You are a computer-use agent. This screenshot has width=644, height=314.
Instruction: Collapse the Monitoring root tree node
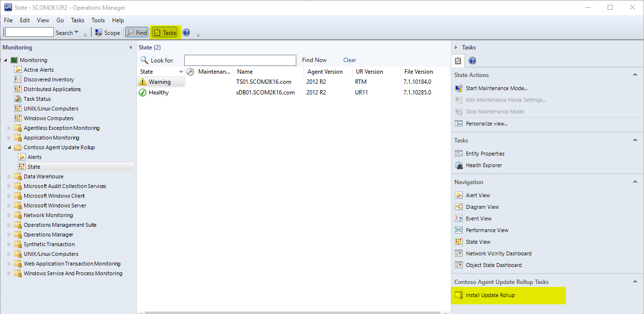[6, 60]
